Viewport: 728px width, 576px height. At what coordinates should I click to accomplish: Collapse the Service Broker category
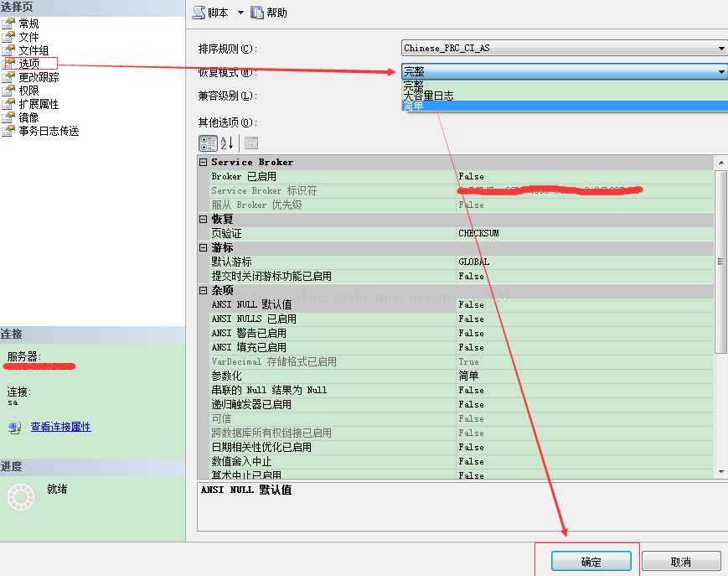point(203,162)
